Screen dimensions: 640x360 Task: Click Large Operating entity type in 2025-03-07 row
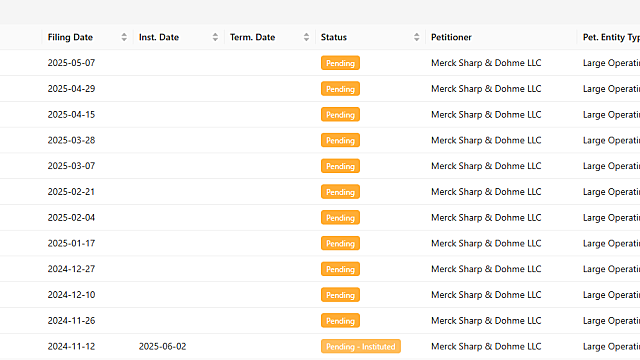tap(611, 166)
